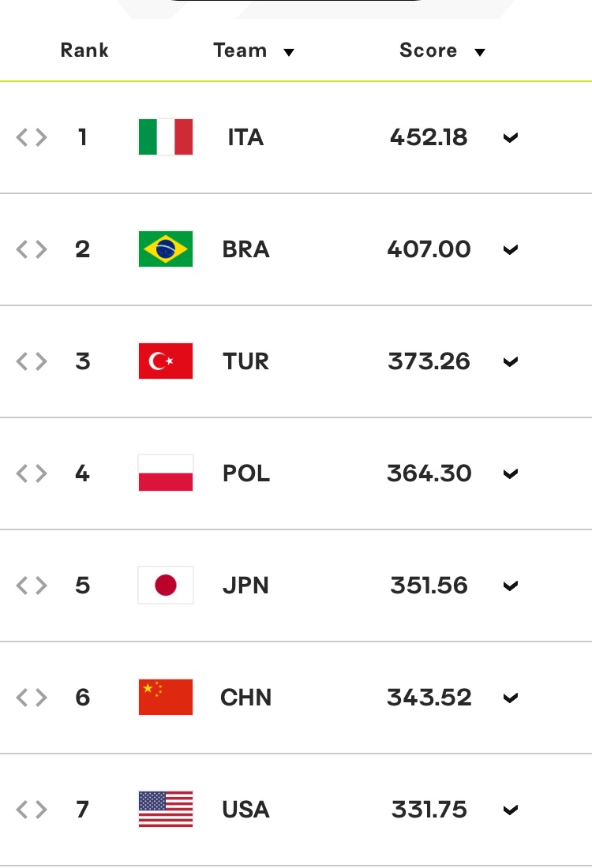592x868 pixels.
Task: Click the Poland flag icon
Action: click(x=166, y=473)
